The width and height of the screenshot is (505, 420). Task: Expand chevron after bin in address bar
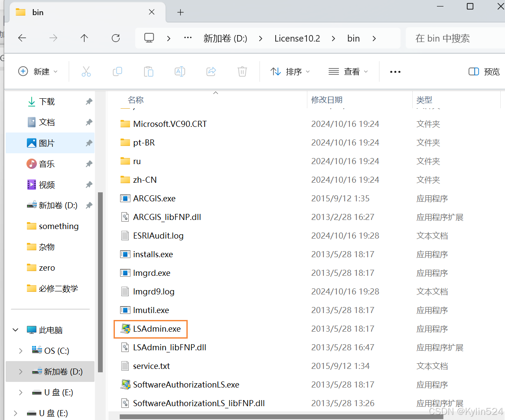(x=374, y=39)
